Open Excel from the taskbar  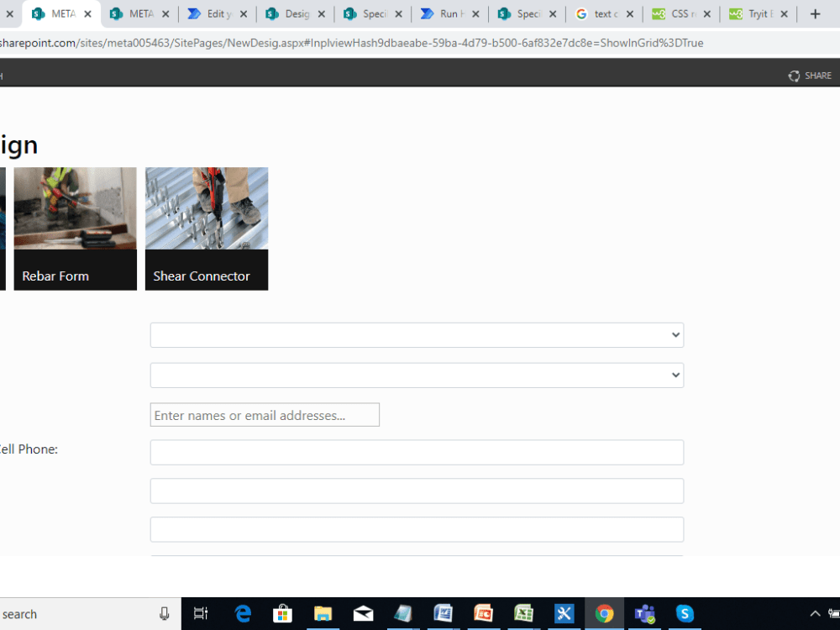tap(523, 613)
